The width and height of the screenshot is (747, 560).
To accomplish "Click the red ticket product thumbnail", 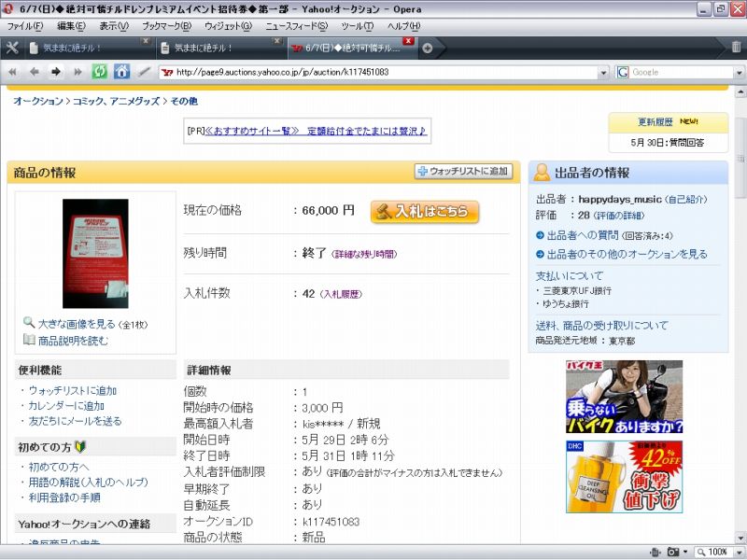I will tap(95, 253).
